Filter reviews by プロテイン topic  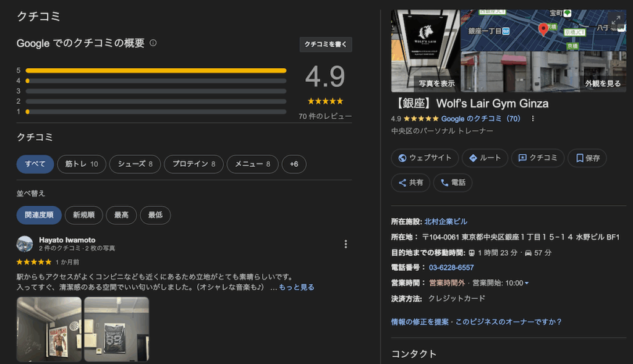point(193,164)
